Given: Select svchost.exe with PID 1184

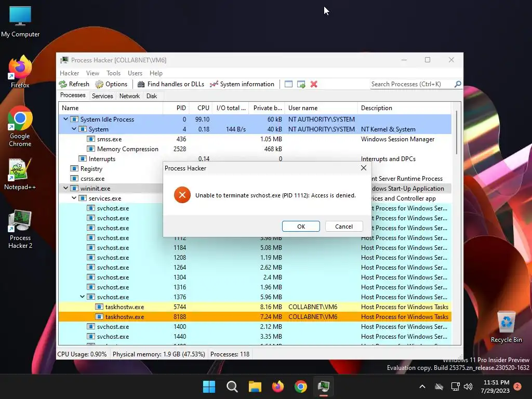Looking at the screenshot, I should pyautogui.click(x=255, y=247).
